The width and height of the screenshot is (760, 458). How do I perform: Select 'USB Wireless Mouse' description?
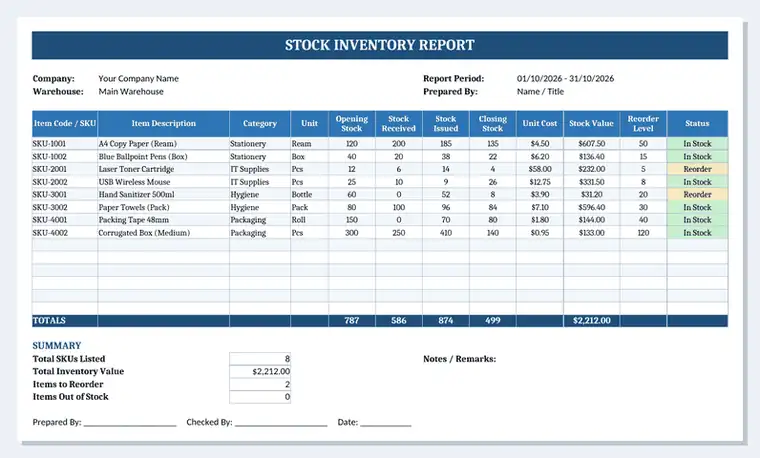[x=163, y=182]
